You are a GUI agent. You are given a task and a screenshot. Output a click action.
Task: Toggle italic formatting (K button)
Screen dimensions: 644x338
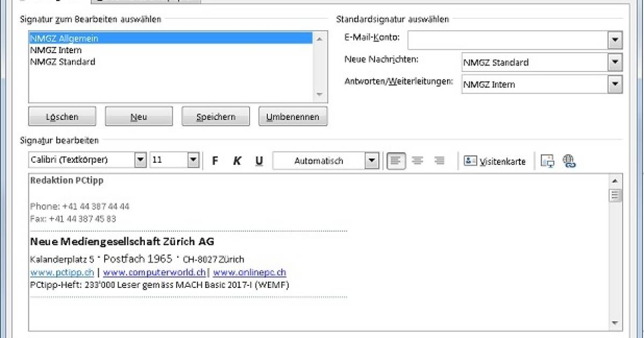[x=237, y=161]
